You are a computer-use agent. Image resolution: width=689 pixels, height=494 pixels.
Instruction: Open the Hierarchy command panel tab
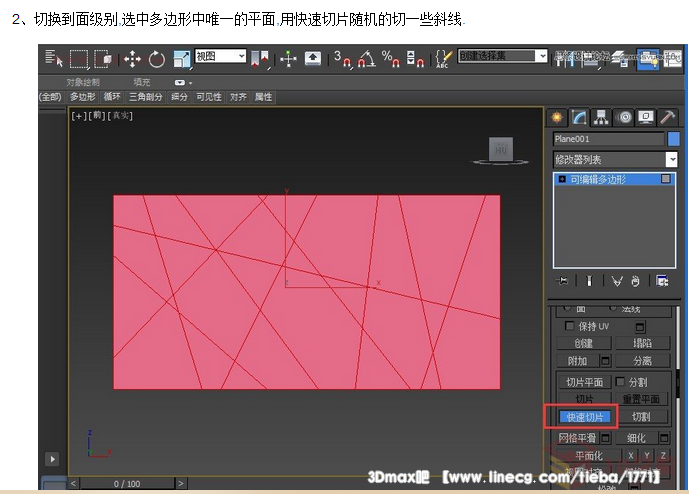601,117
